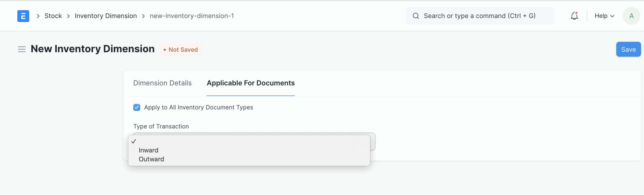Viewport: 644px width, 195px height.
Task: Open the notifications bell
Action: tap(574, 16)
